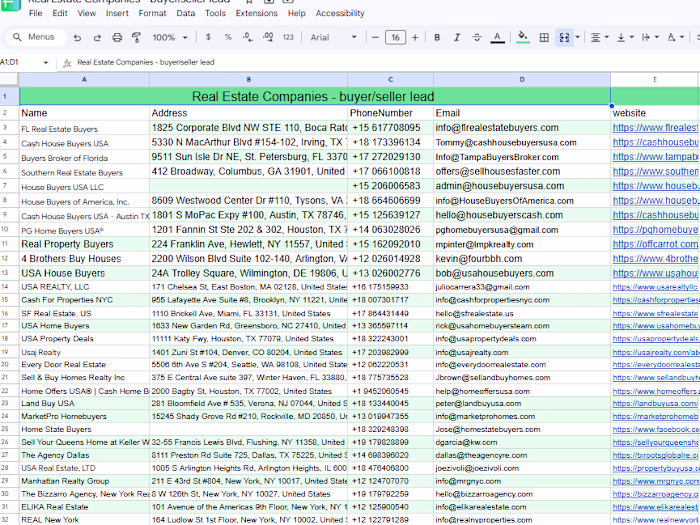700x525 pixels.
Task: Open the Edit menu
Action: point(60,13)
